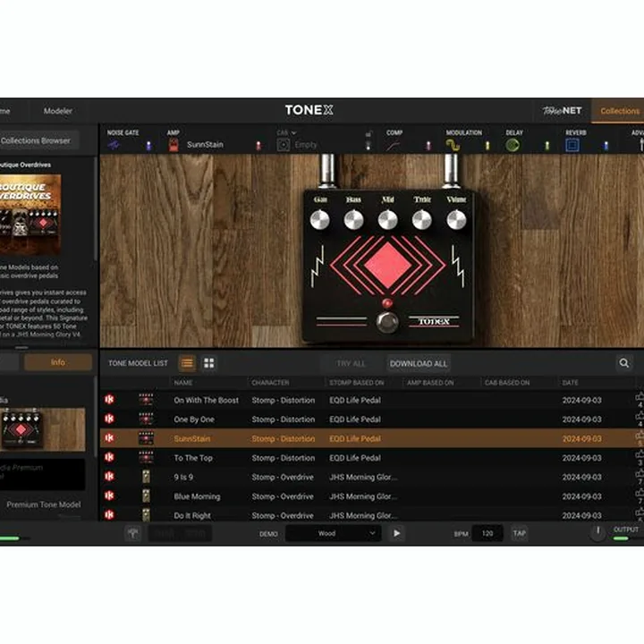Viewport: 644px width, 644px height.
Task: Click IK icon on Blue Morning row
Action: tap(109, 496)
